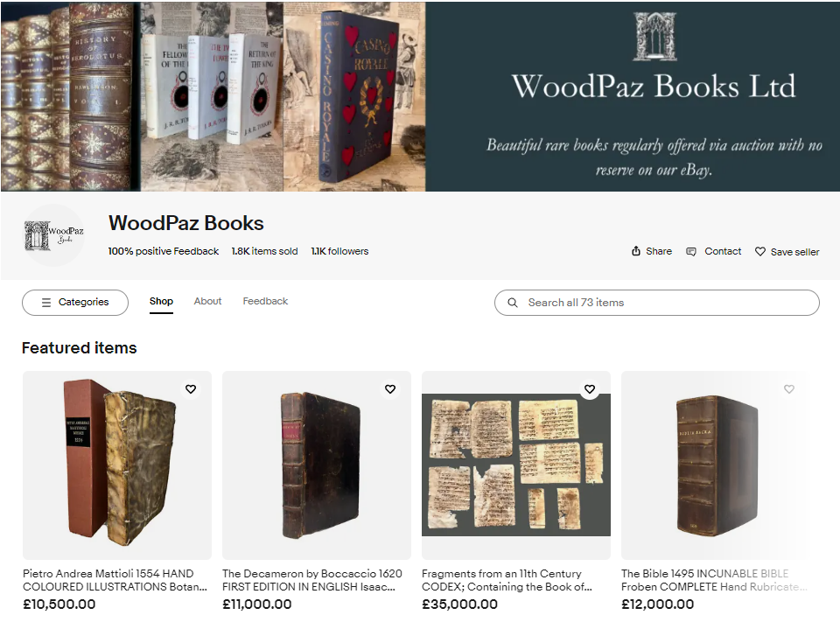Open the Contact seller message icon
The width and height of the screenshot is (840, 636).
point(691,251)
